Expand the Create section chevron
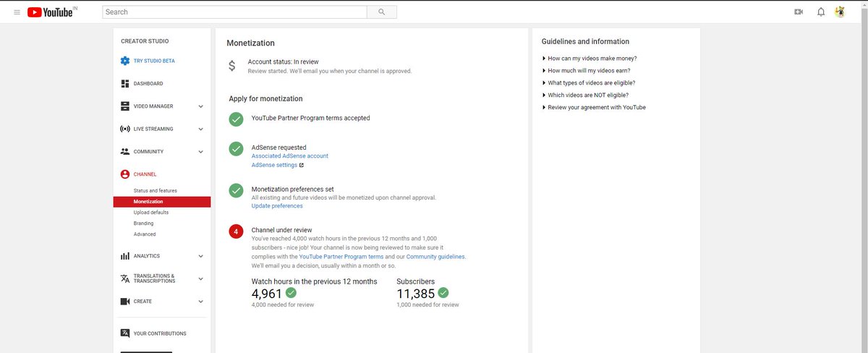The height and width of the screenshot is (353, 868). [200, 301]
